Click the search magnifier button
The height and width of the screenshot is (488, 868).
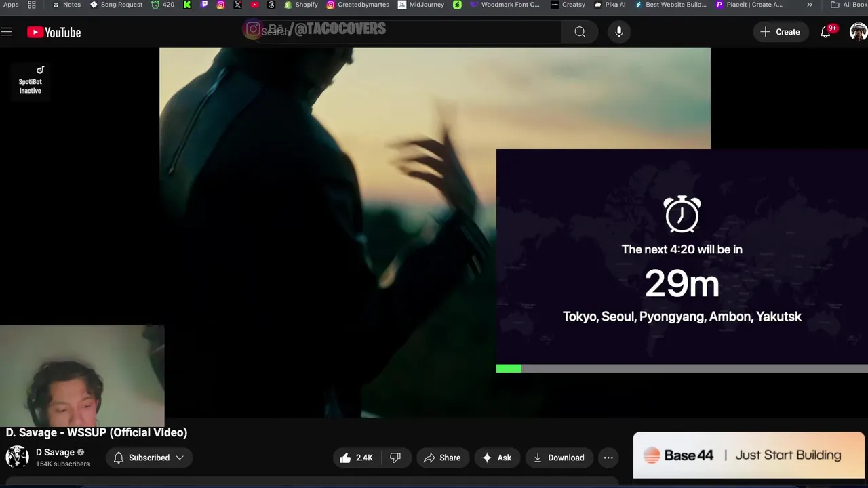coord(580,32)
